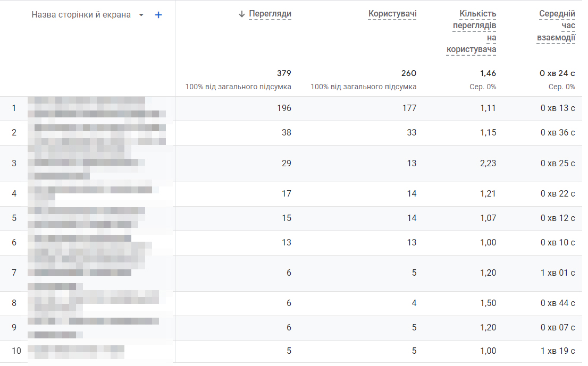Screen dimensions: 588x366
Task: Sort by the Користувачі column header
Action: pyautogui.click(x=392, y=14)
